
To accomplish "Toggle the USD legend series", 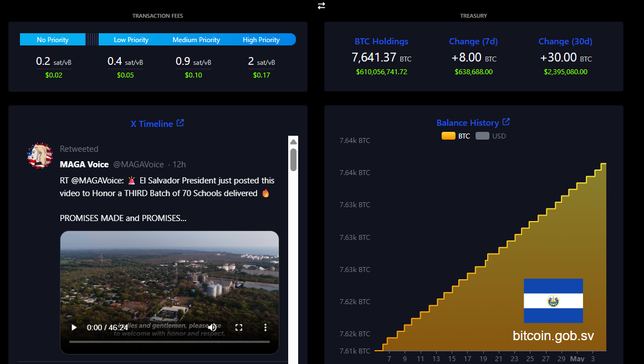I will tap(491, 136).
